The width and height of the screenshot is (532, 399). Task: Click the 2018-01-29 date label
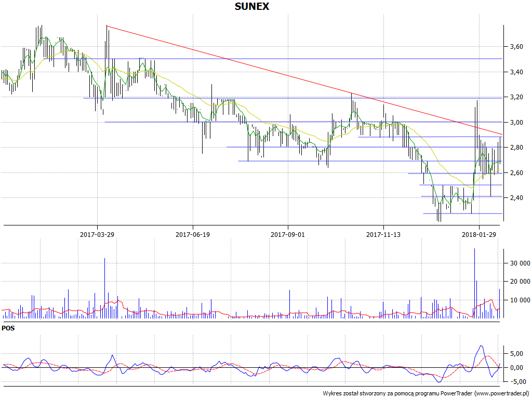(478, 234)
